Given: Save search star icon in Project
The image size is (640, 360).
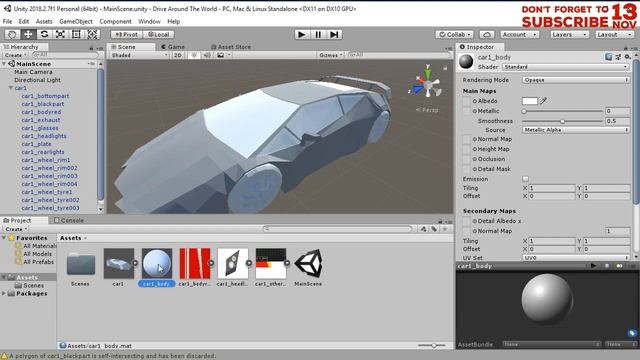Looking at the screenshot, I should 445,229.
